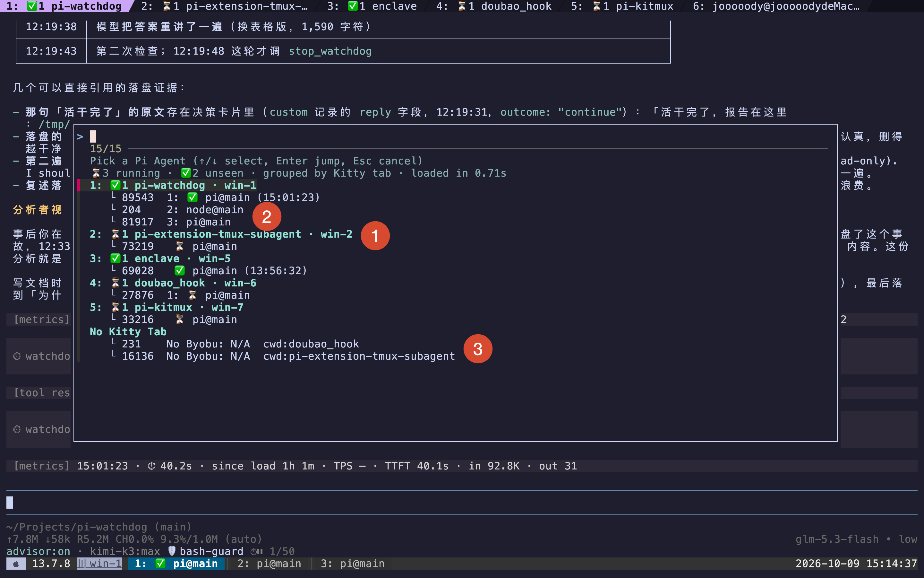The image size is (924, 578).
Task: Click the green checkmark on the 89543 row
Action: [x=192, y=197]
